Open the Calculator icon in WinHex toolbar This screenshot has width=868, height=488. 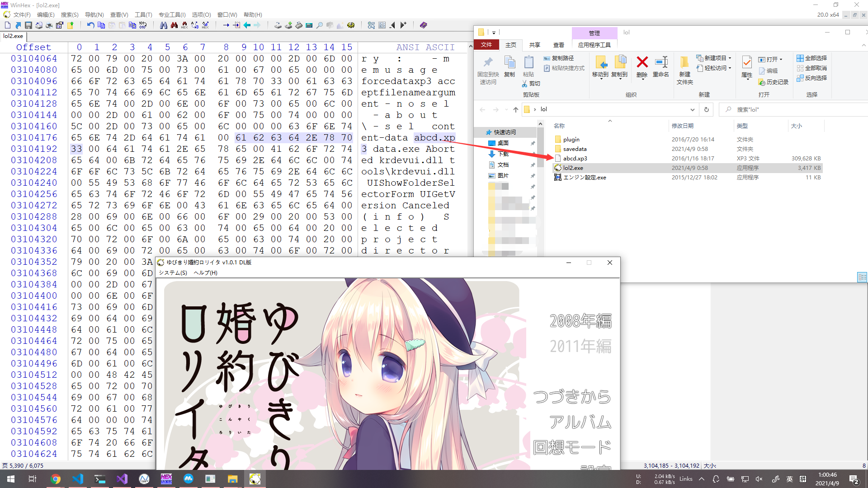tap(309, 25)
